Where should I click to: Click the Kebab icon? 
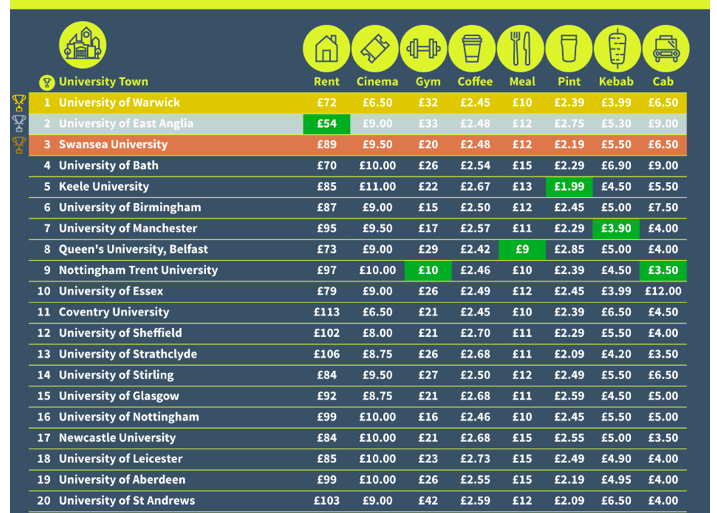(x=617, y=48)
